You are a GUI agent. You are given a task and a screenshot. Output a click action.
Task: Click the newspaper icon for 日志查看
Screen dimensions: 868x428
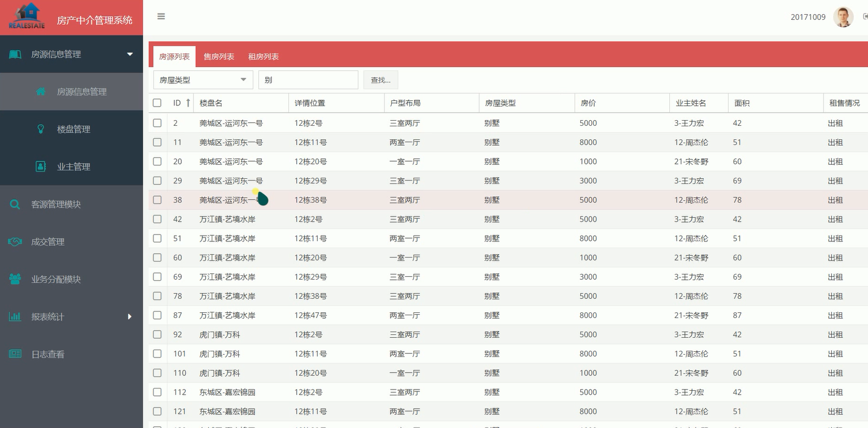pos(15,354)
